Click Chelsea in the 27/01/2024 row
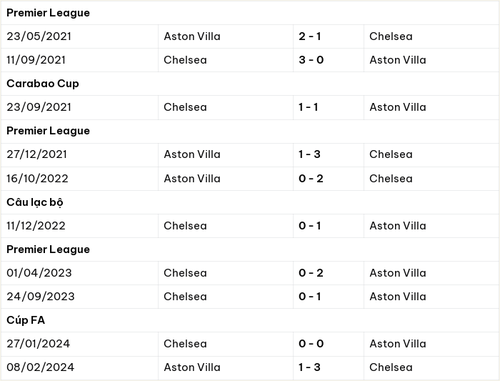The image size is (500, 381). pos(185,344)
